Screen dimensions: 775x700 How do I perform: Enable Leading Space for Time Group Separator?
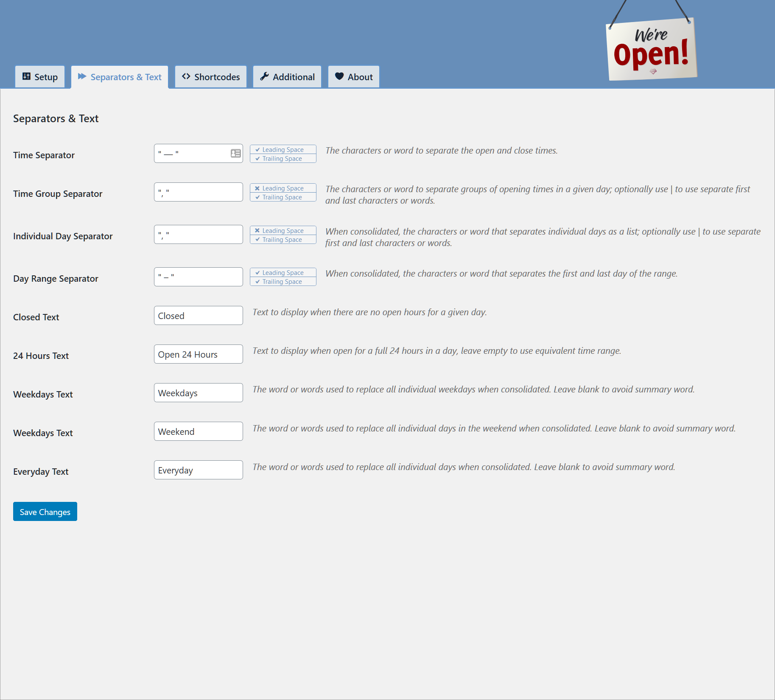pos(283,188)
